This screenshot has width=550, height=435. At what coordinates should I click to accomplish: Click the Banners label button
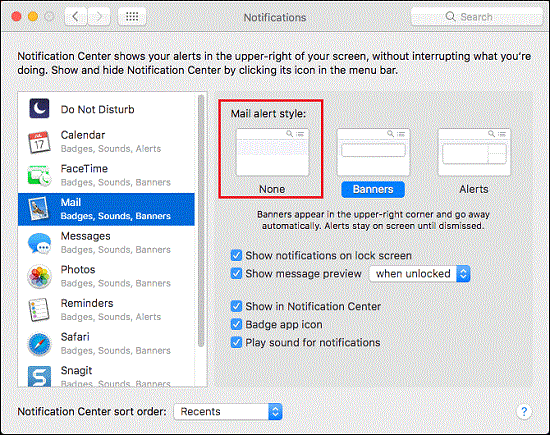(x=373, y=189)
